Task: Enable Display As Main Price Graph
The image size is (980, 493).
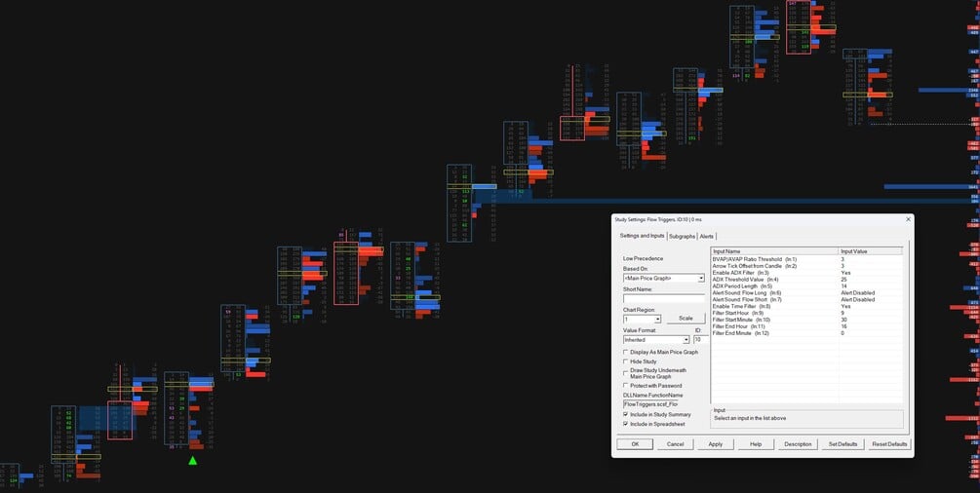Action: tap(626, 353)
